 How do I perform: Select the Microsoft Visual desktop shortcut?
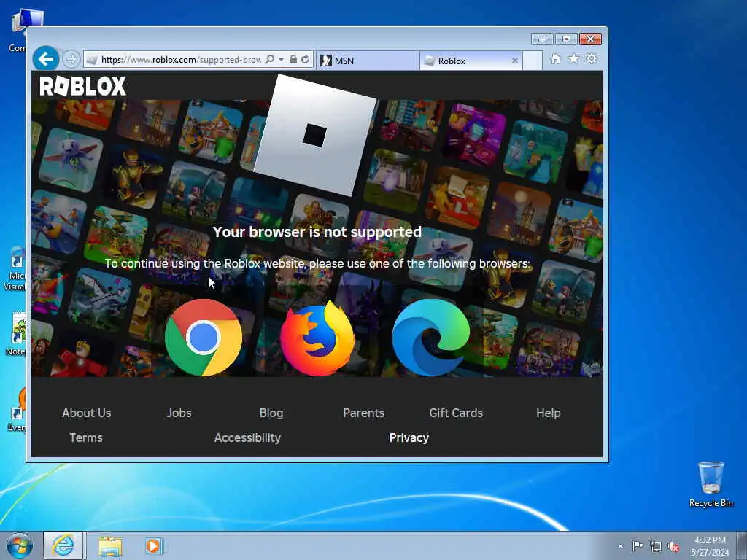coord(15,269)
